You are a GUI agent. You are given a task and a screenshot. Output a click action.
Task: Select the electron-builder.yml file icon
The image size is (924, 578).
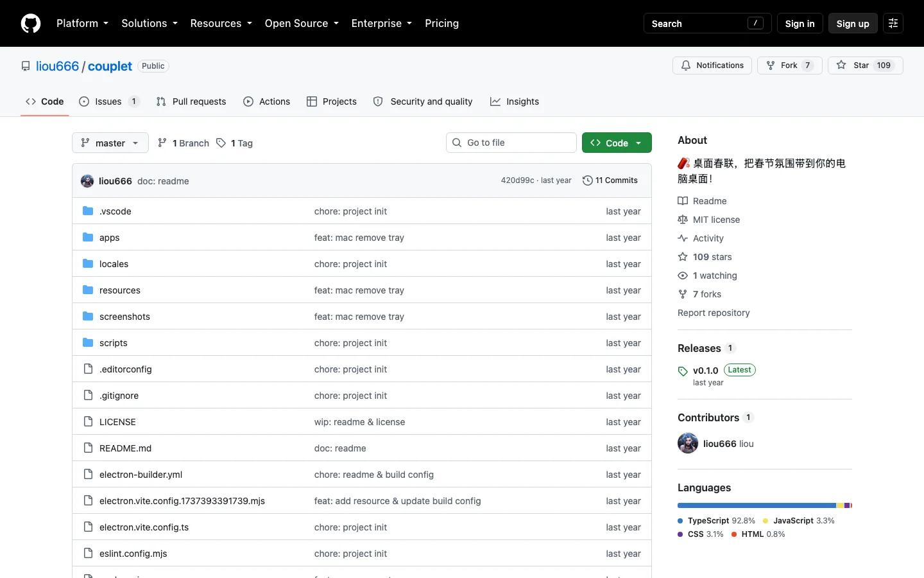88,475
